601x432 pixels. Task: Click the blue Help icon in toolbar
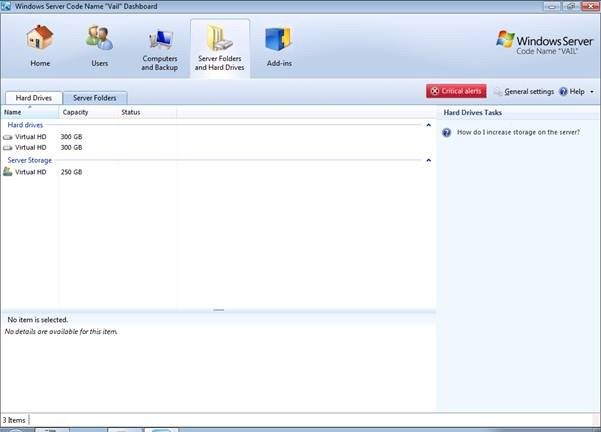pos(563,92)
